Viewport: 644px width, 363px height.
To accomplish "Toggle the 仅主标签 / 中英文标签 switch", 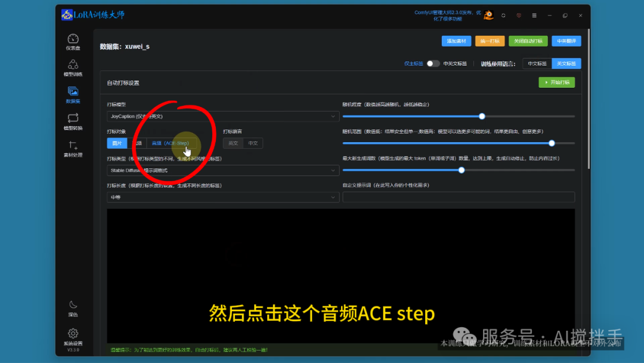I will pos(432,64).
